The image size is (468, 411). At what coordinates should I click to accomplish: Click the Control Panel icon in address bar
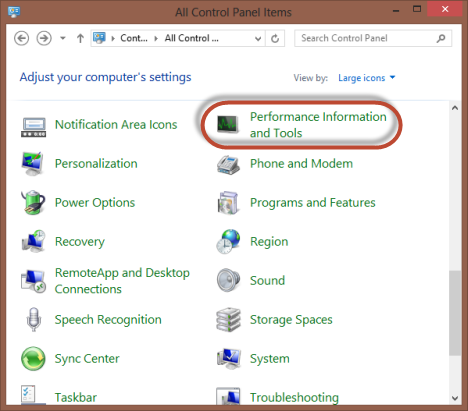click(x=99, y=38)
